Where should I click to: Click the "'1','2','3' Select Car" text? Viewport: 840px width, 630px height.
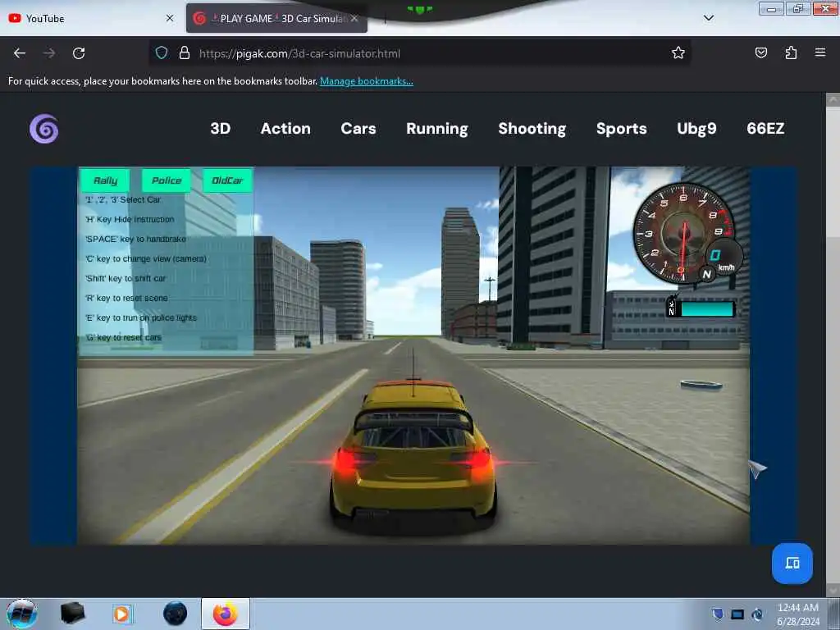(123, 199)
